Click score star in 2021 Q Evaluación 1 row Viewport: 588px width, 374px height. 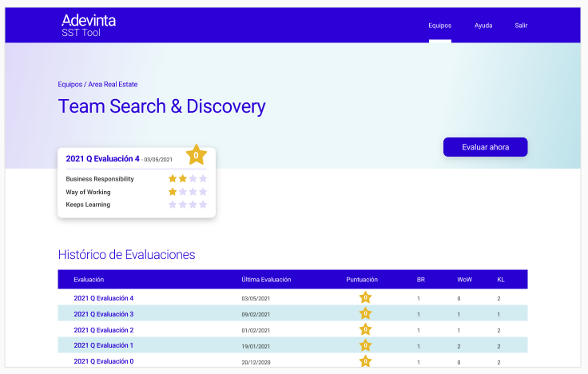click(365, 346)
